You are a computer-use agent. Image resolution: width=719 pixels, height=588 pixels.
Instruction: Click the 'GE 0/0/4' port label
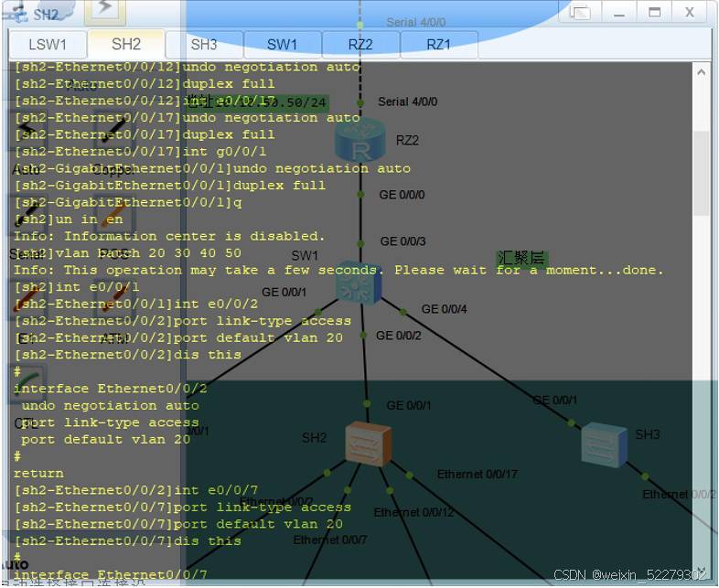[444, 309]
